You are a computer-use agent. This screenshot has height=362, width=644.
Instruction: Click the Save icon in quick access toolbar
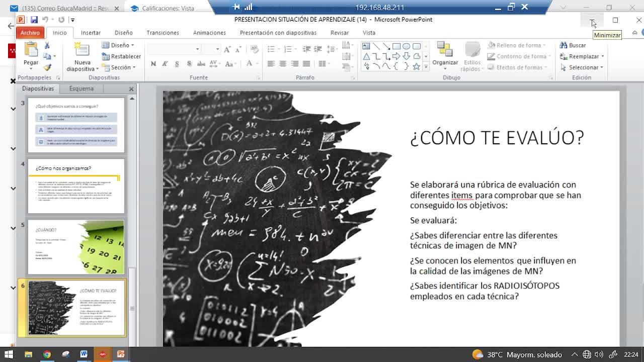pyautogui.click(x=34, y=20)
